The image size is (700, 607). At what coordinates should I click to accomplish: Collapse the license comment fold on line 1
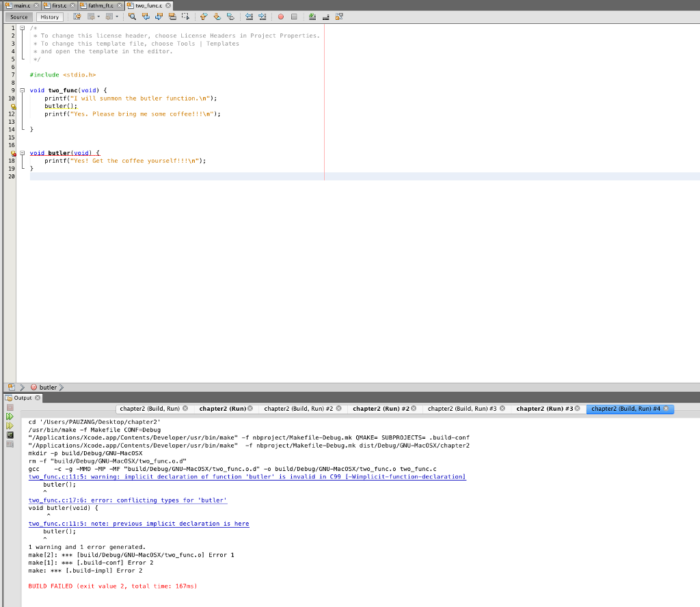23,27
